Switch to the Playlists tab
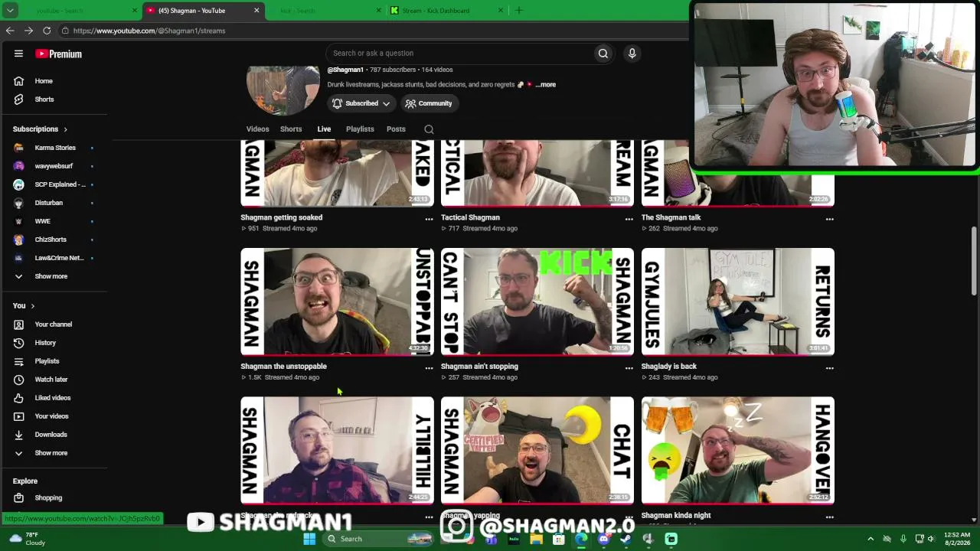The width and height of the screenshot is (980, 551). (x=360, y=129)
